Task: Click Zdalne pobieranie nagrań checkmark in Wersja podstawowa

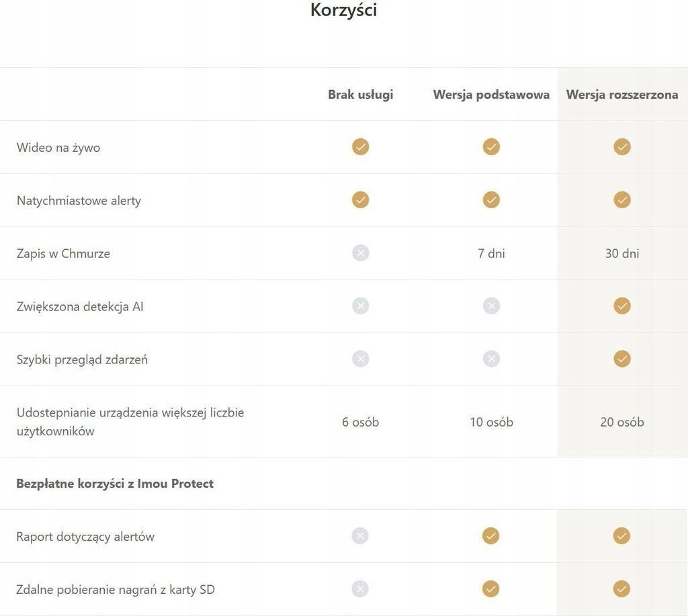Action: click(x=491, y=588)
